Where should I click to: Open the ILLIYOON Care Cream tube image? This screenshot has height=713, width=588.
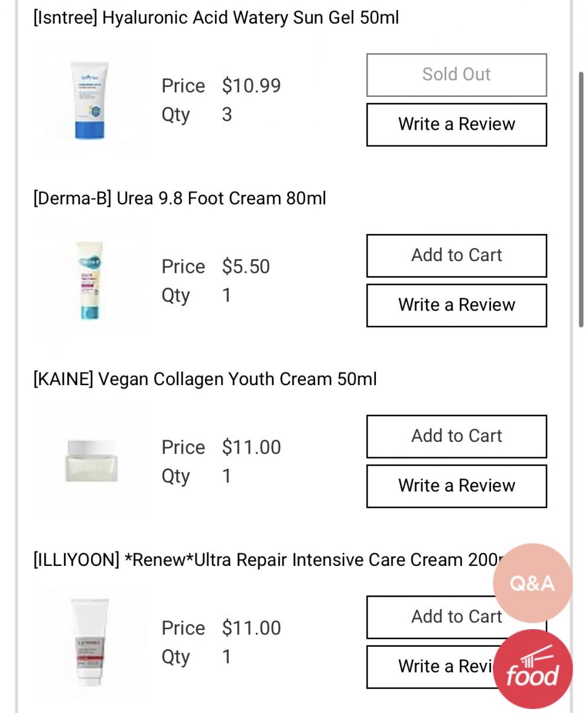(x=89, y=641)
